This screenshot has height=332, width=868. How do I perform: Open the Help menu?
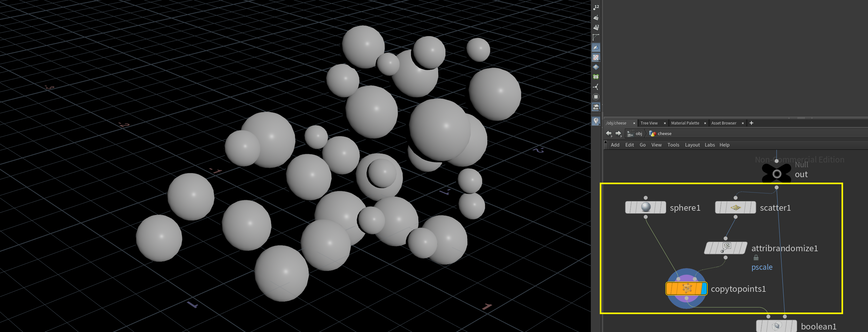725,145
